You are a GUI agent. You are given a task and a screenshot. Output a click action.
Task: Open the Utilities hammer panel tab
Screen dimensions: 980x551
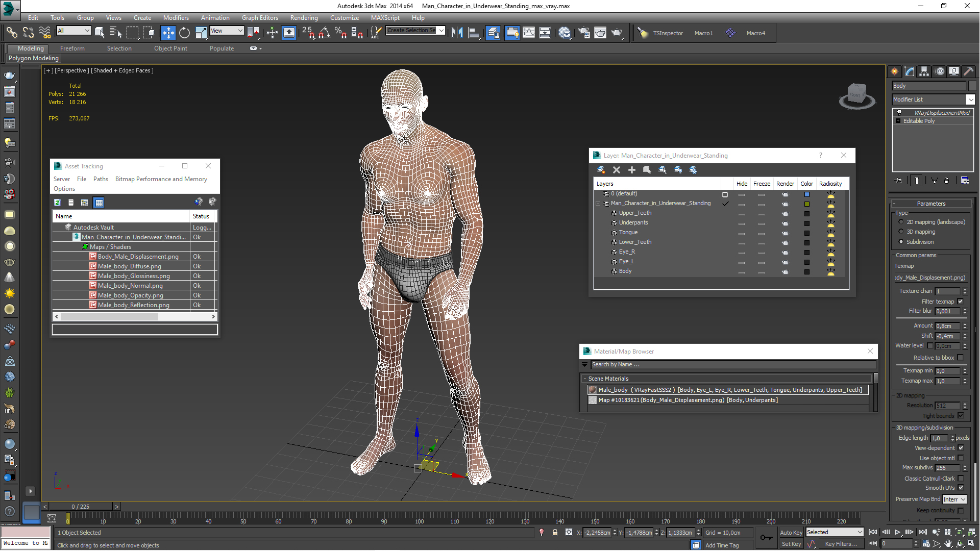point(968,71)
